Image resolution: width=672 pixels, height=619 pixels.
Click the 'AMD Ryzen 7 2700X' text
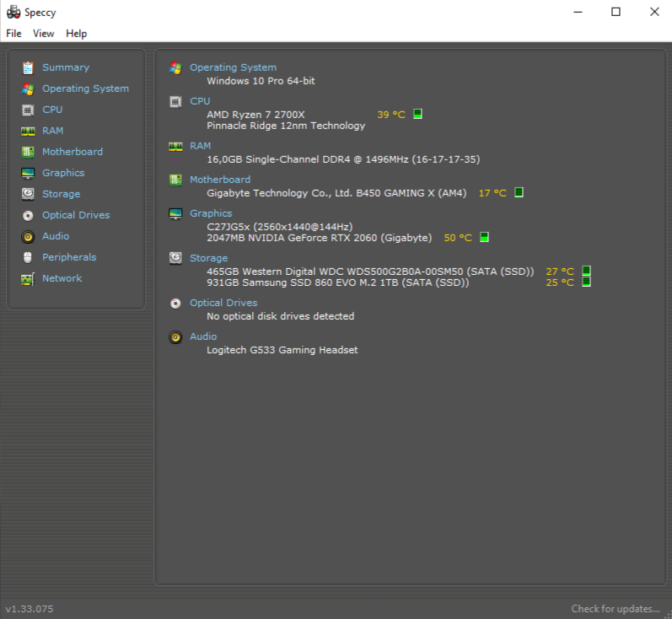click(255, 115)
